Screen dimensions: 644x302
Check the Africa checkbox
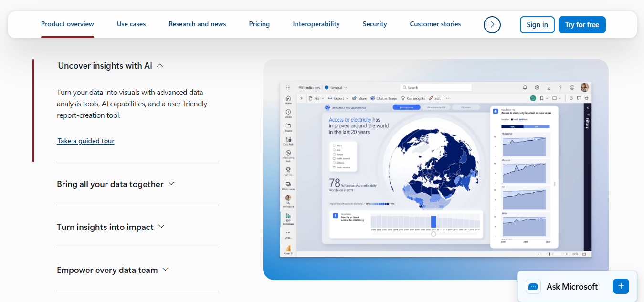click(x=334, y=146)
